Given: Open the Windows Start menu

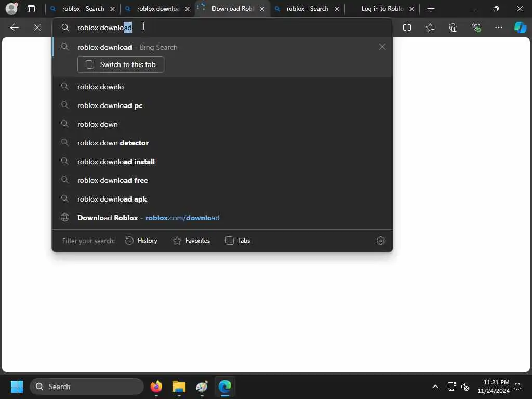Looking at the screenshot, I should tap(17, 387).
